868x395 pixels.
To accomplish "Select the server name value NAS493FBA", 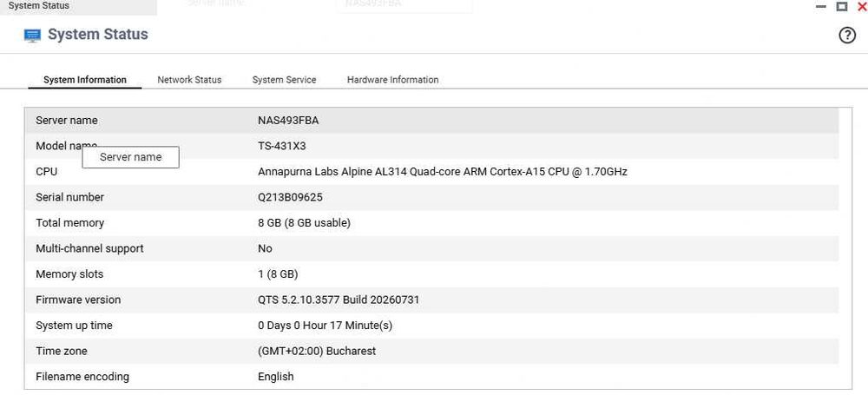I will pos(288,121).
